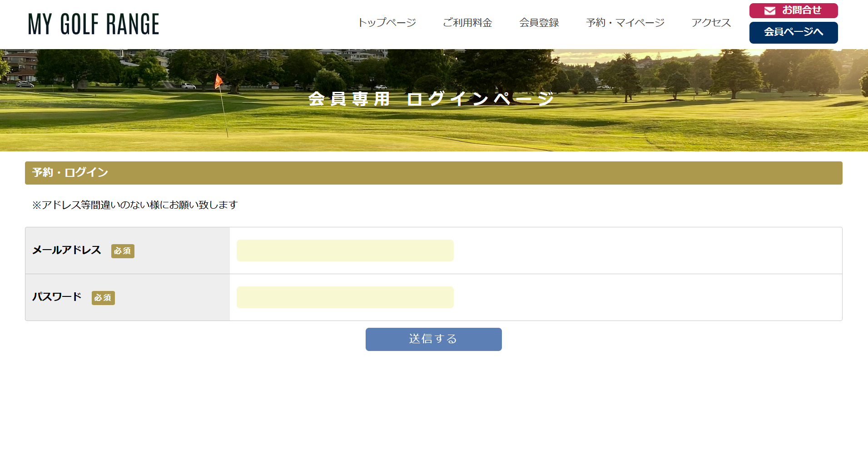Open the 会員登録 navigation link
Viewport: 868px width, 451px height.
(539, 23)
